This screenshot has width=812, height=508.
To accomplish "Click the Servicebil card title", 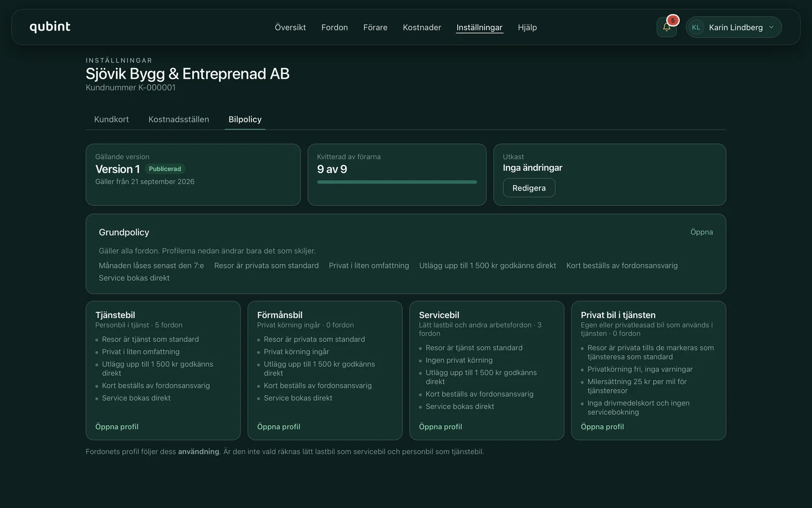I will pos(439,315).
